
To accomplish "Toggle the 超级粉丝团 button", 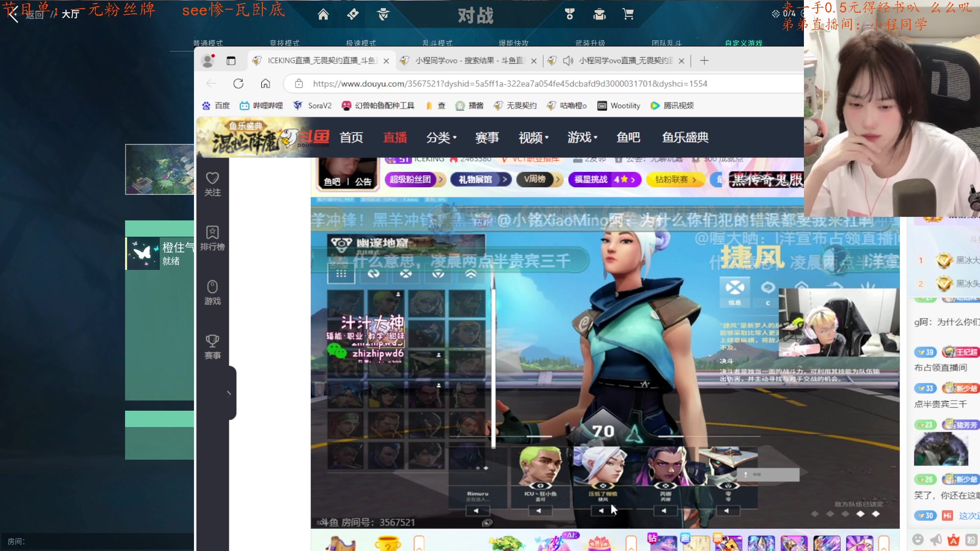I will [x=414, y=180].
